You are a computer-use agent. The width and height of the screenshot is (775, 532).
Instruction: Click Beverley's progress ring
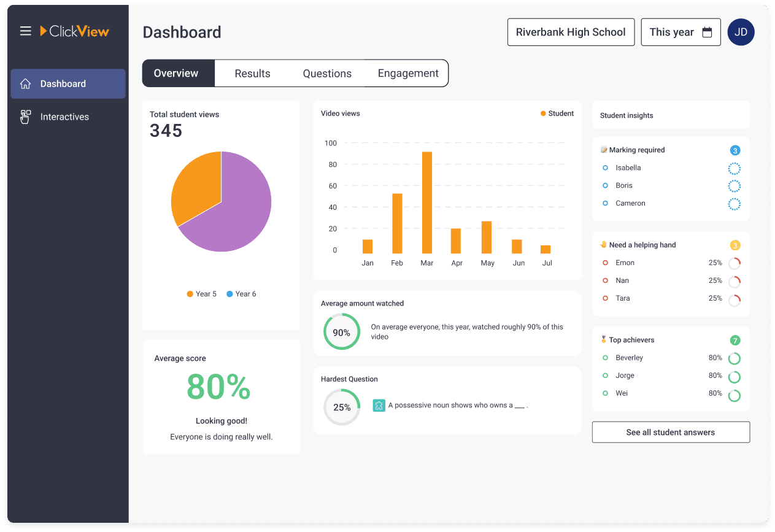point(734,359)
